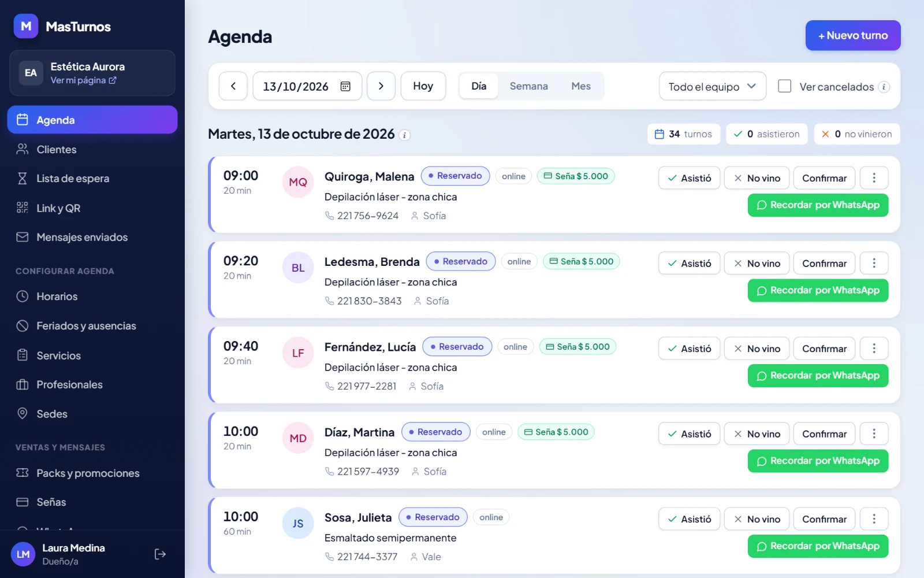The image size is (924, 578).
Task: Open more options for Ledesma, Brenda
Action: click(874, 263)
